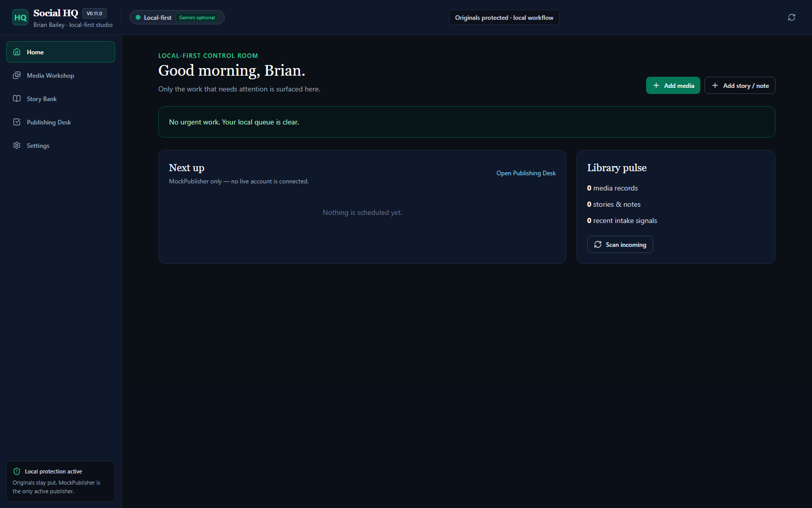Click the '0 recent intake signals' line
The image size is (812, 508).
coord(622,220)
